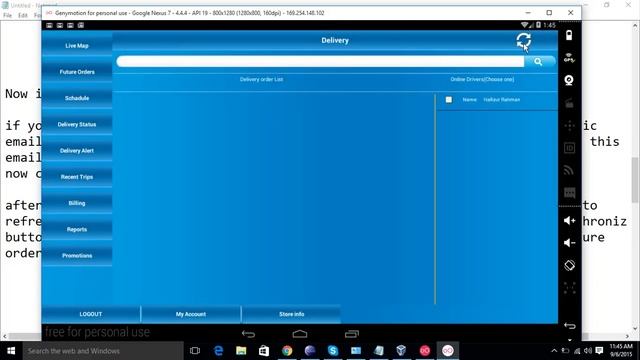Open Action Center notifications icon
Screen dimensions: 640x360
[x=599, y=351]
